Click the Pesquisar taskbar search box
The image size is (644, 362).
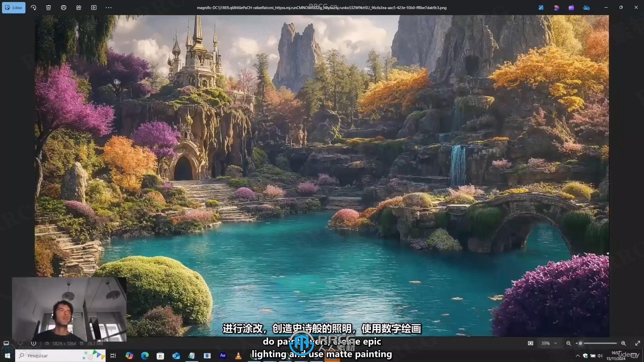pos(60,356)
